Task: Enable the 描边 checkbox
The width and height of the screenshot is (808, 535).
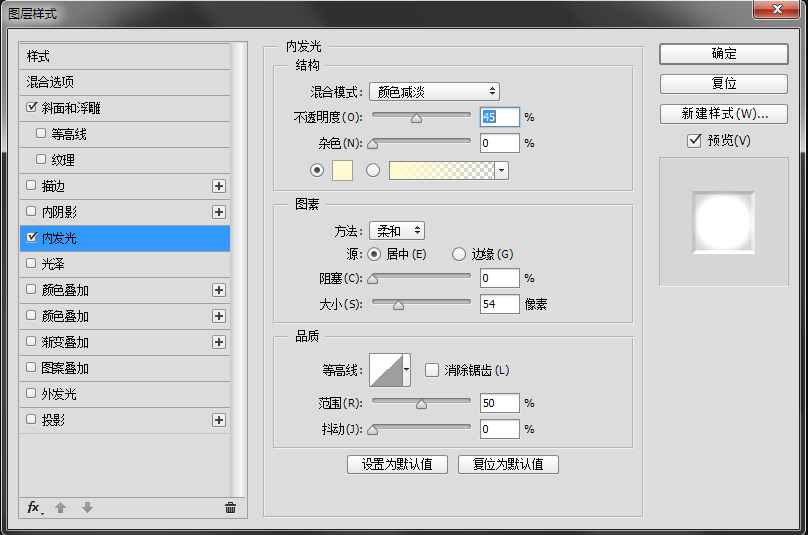Action: (31, 185)
